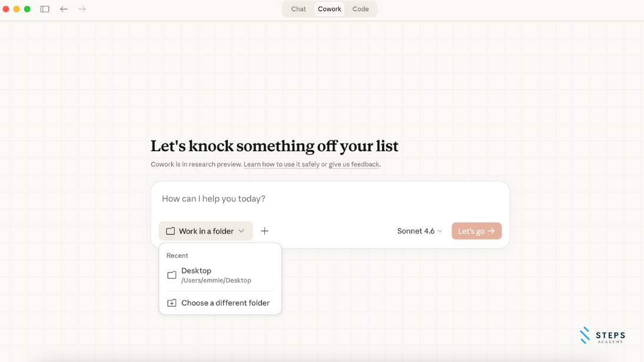Switch to the Code tab
This screenshot has height=362, width=644.
[361, 9]
